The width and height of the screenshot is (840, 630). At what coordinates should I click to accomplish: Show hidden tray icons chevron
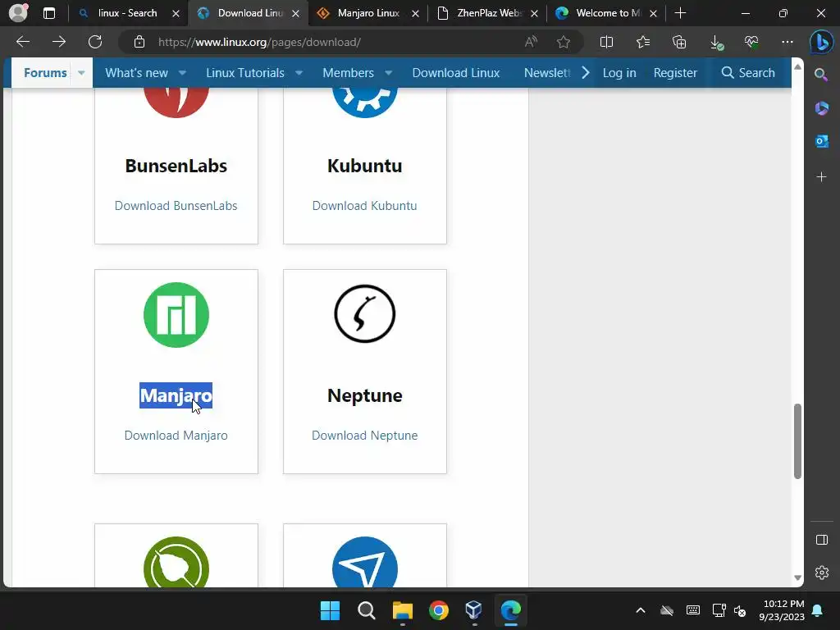[640, 610]
